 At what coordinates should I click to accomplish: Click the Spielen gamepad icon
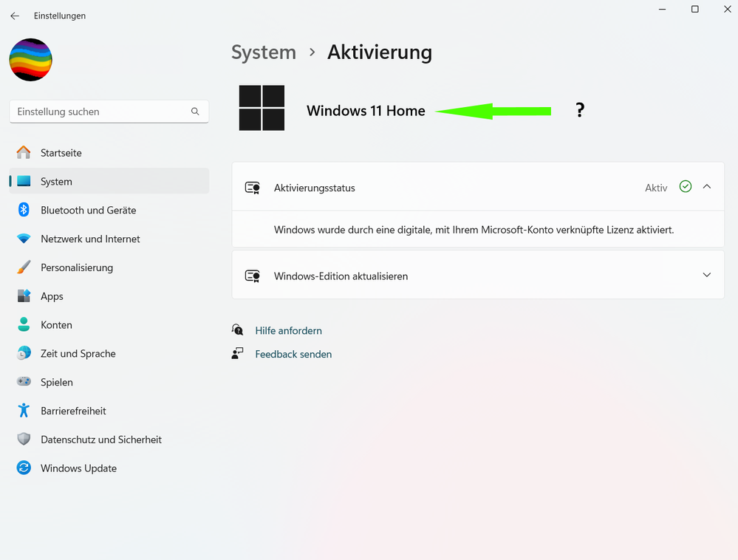pyautogui.click(x=24, y=382)
